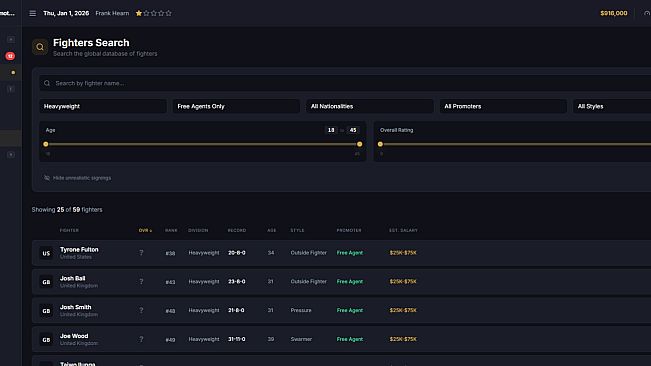Image resolution: width=651 pixels, height=366 pixels.
Task: Click the $918,000 balance in the top bar
Action: [x=614, y=13]
